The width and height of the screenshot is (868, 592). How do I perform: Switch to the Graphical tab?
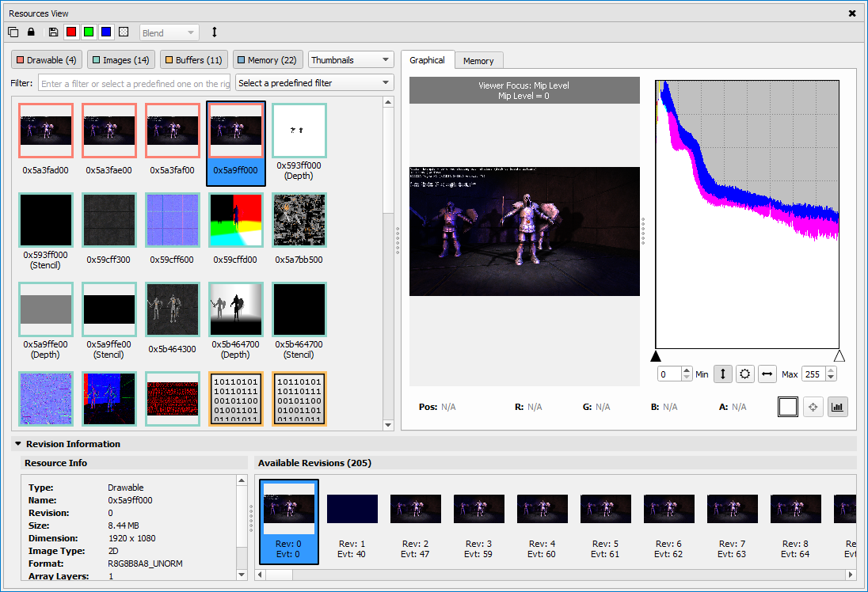(427, 59)
